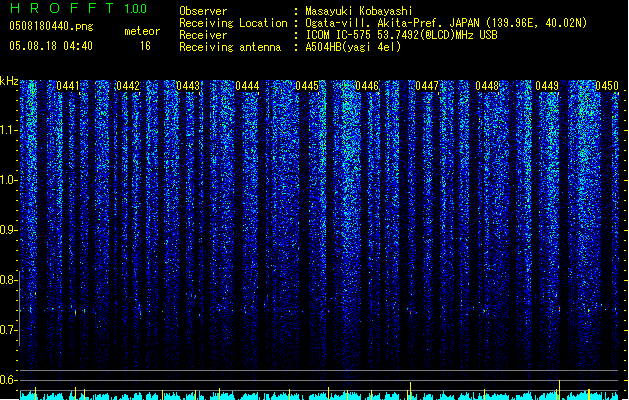Click the Observer field label

point(203,11)
